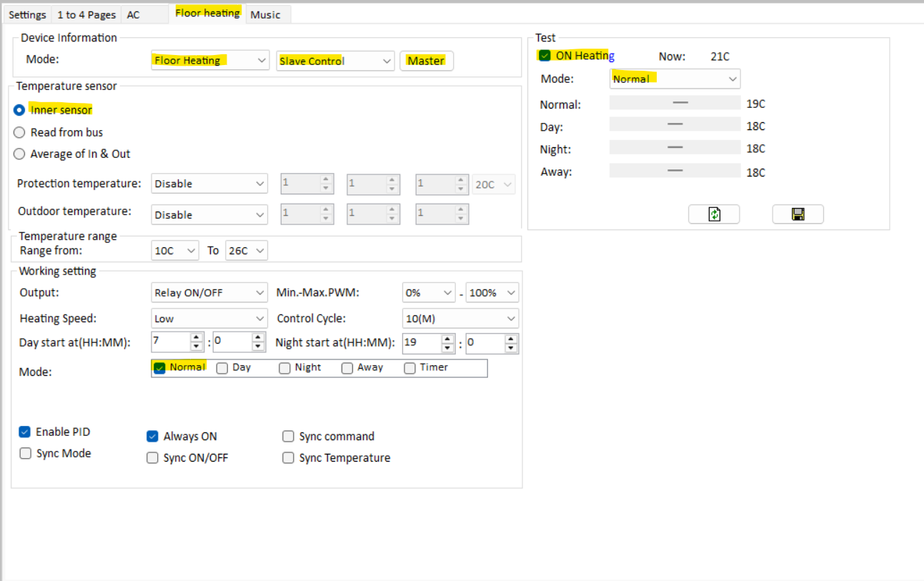The height and width of the screenshot is (581, 924).
Task: Check the Sync Temperature option
Action: (289, 458)
